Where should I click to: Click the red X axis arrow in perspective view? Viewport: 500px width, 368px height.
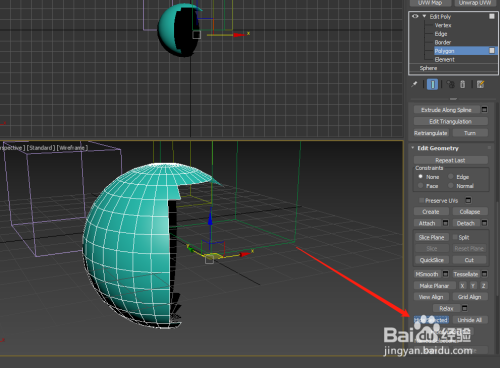point(245,254)
